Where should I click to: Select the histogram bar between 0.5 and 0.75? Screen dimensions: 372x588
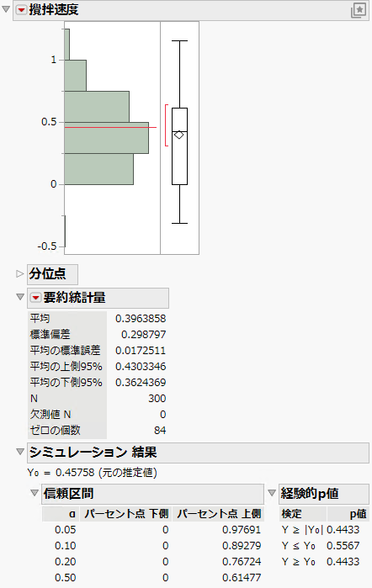pyautogui.click(x=97, y=107)
